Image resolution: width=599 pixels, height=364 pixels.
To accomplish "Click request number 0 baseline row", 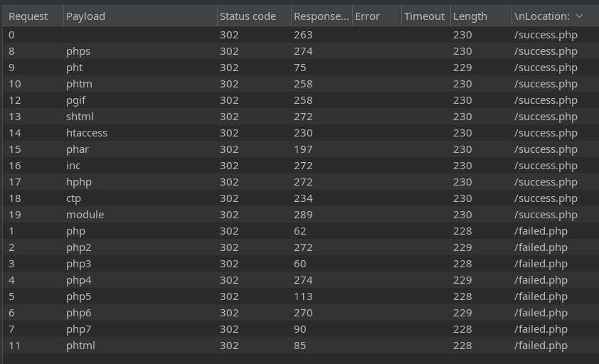I will coord(301,35).
